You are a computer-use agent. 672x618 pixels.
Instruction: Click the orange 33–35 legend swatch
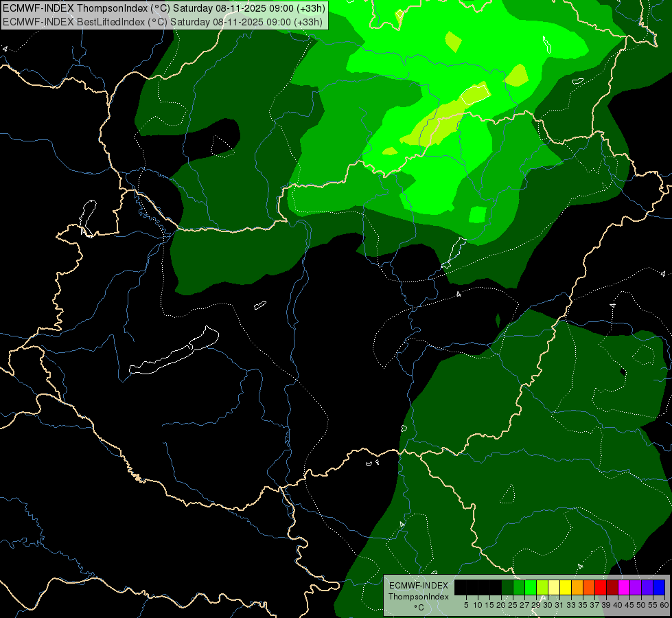[577, 587]
